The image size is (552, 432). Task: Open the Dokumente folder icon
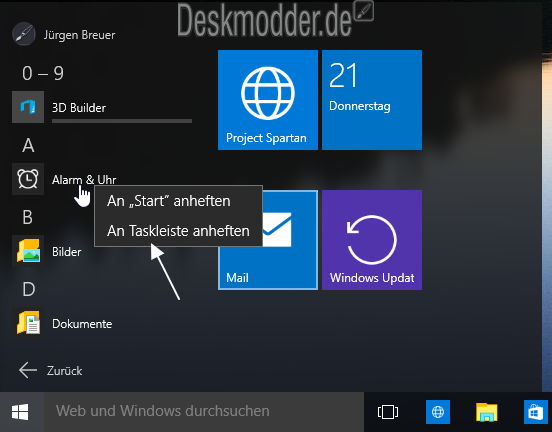coord(28,323)
